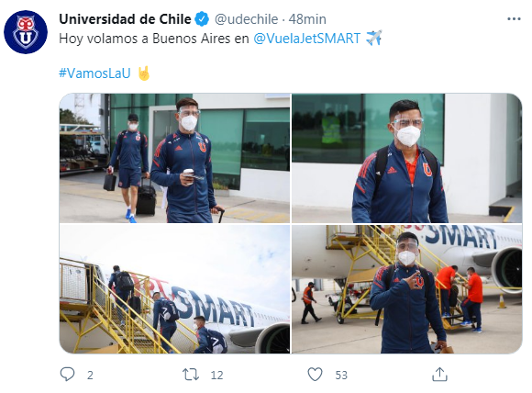Click the reply speech bubble icon

point(67,374)
